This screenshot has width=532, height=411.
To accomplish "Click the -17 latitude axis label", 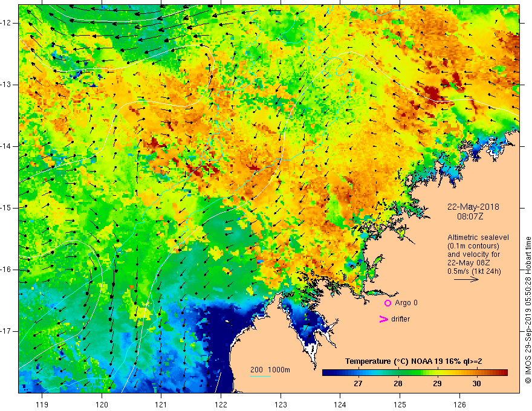I will click(6, 331).
